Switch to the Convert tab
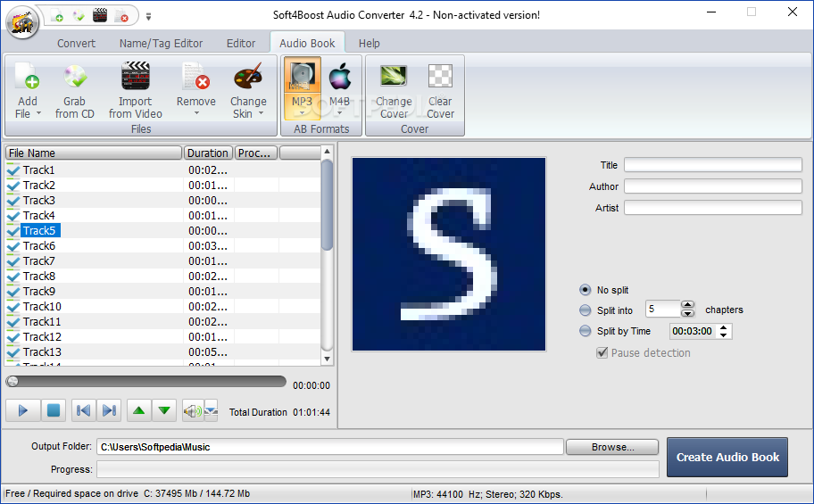Screen dimensions: 814x504 (x=77, y=44)
